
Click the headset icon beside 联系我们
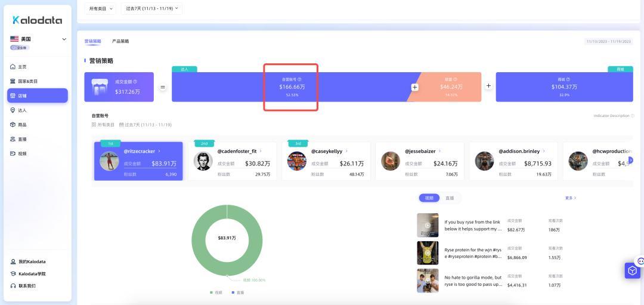coord(13,286)
